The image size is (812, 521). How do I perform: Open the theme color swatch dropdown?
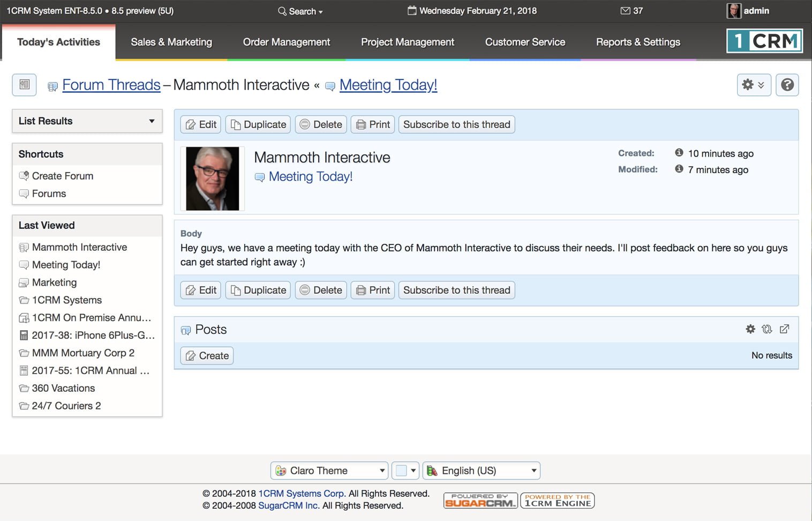[x=405, y=471]
